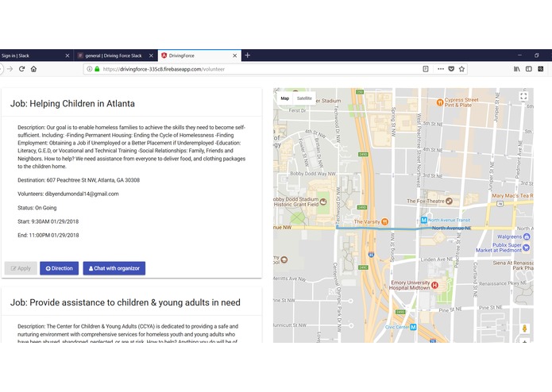Image resolution: width=552 pixels, height=392 pixels.
Task: Click Bobby Dodd Stadium marker
Action: [x=323, y=202]
